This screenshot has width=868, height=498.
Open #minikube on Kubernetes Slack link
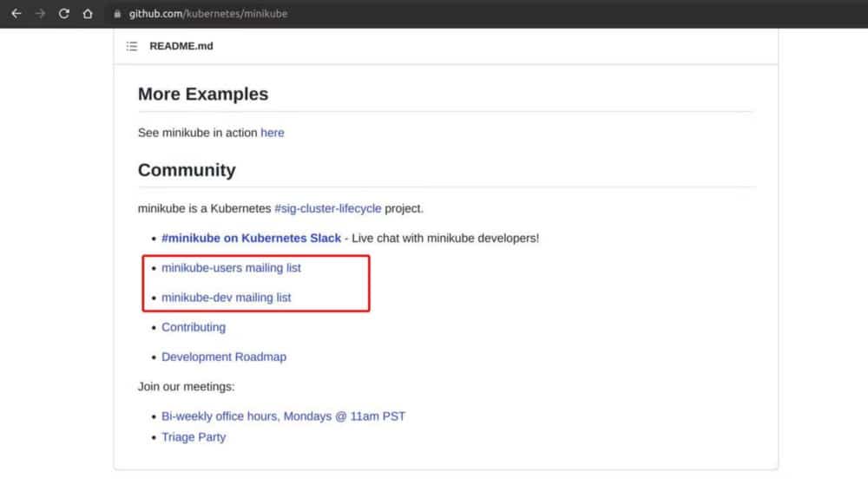[x=252, y=238]
